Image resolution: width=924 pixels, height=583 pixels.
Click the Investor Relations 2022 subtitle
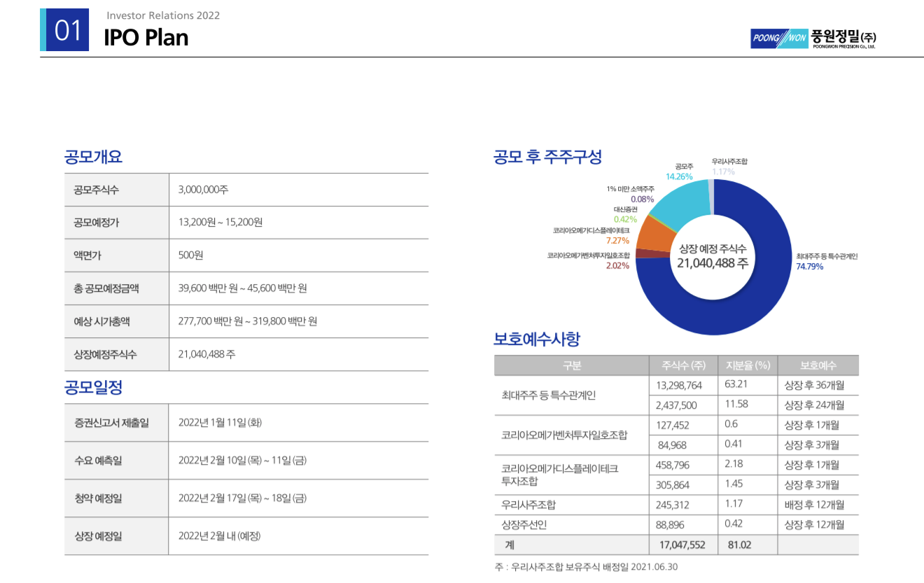click(x=163, y=15)
